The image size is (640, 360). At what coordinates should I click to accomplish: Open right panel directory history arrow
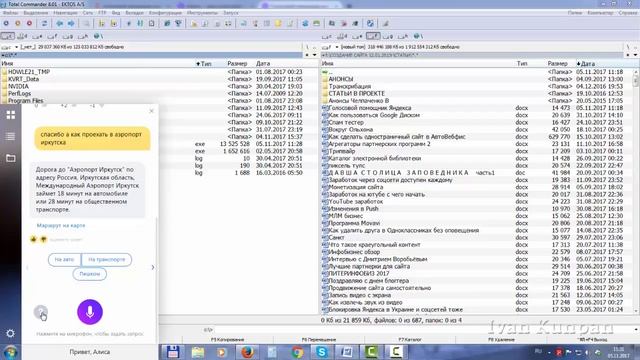pyautogui.click(x=636, y=55)
